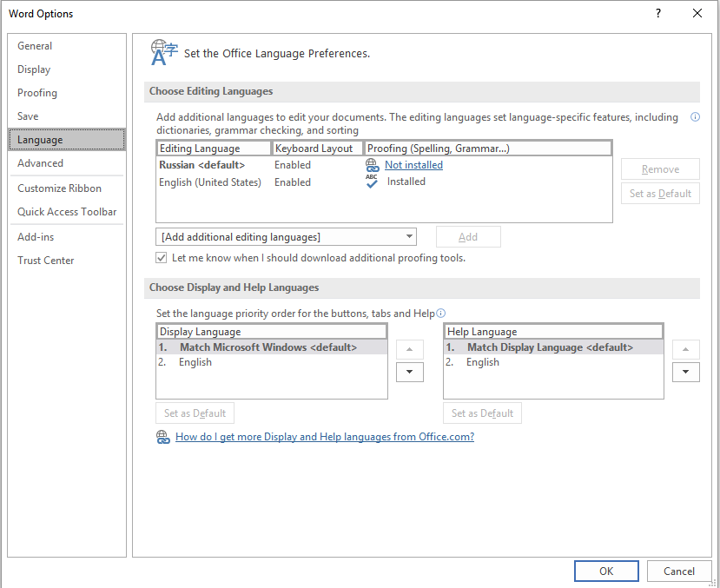Click the info icon after 'tabs and Help'
Image resolution: width=720 pixels, height=588 pixels.
click(441, 313)
